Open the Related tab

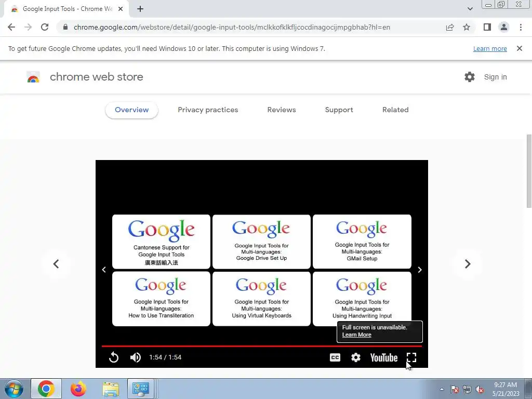(x=395, y=110)
